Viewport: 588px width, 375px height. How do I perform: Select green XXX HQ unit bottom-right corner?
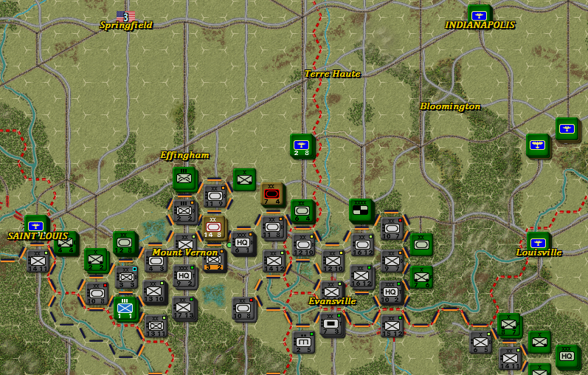[x=567, y=357]
